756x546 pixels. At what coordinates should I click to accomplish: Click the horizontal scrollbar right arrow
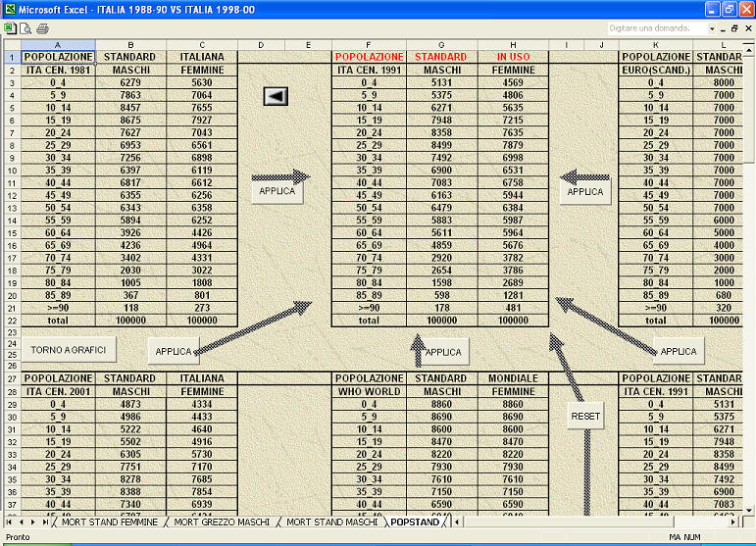(733, 521)
